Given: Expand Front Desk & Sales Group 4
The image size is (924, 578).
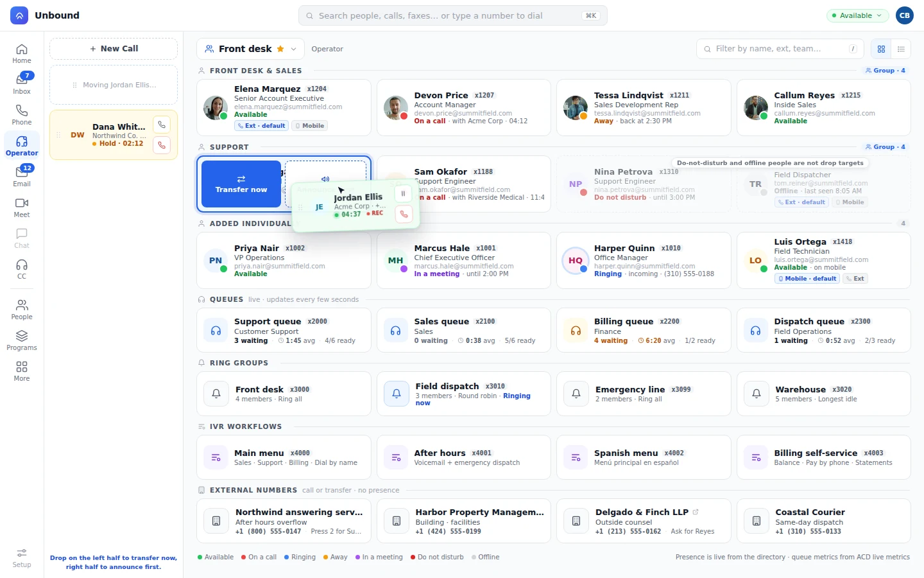Looking at the screenshot, I should pos(885,71).
